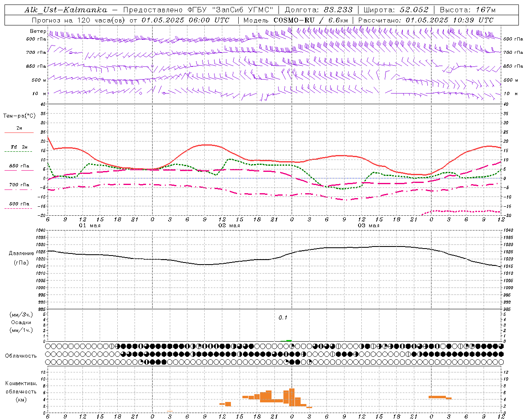Click the 'Давление' pressure panel label

21,253
